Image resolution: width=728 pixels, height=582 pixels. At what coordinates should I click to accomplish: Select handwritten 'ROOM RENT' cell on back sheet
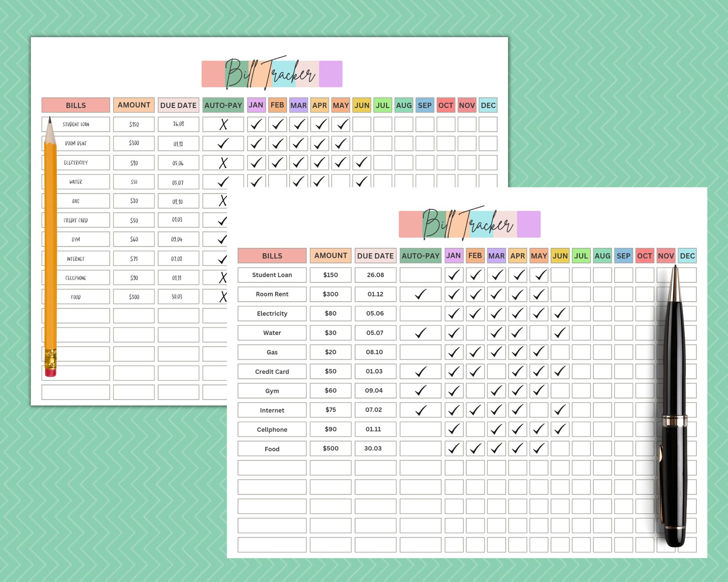(x=76, y=143)
